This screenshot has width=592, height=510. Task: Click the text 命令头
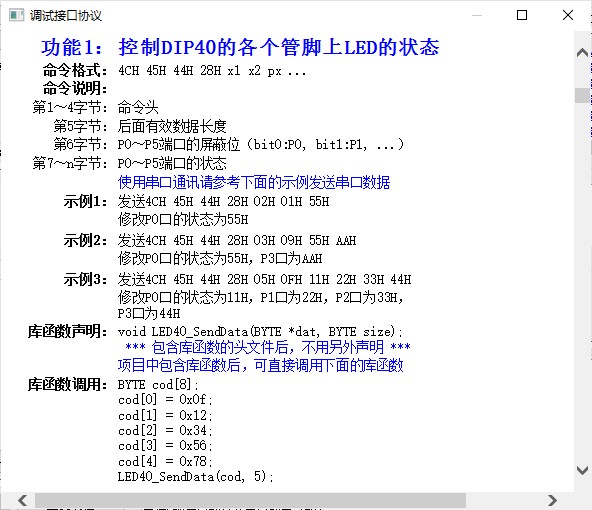[138, 107]
